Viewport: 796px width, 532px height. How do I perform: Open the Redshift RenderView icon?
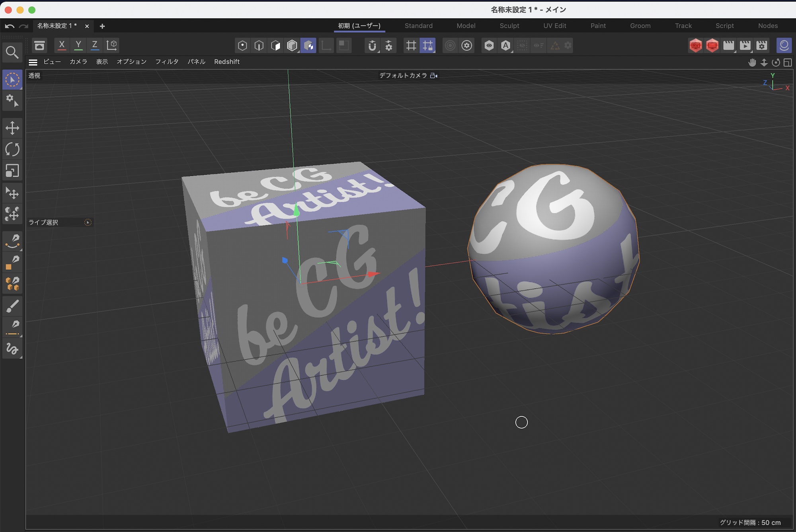[695, 45]
